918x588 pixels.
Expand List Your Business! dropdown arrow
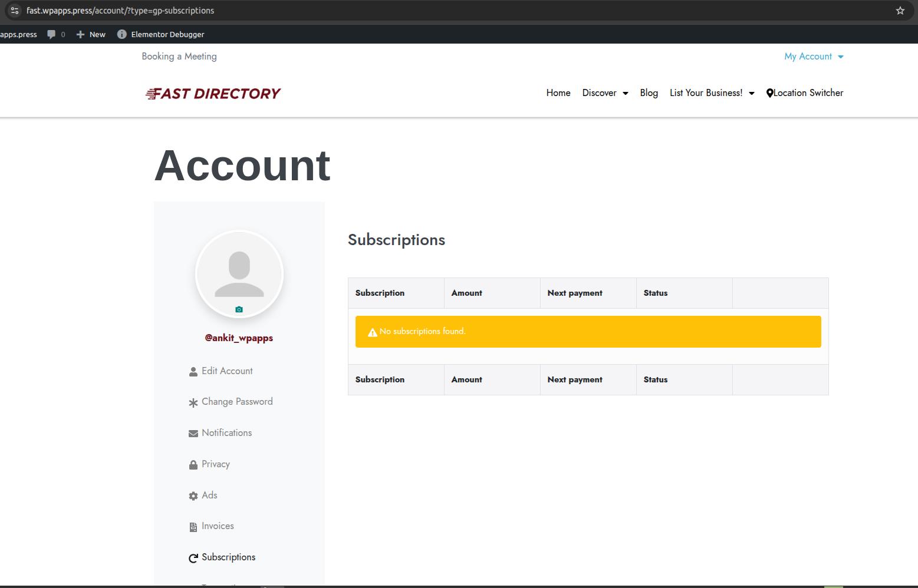(x=752, y=94)
